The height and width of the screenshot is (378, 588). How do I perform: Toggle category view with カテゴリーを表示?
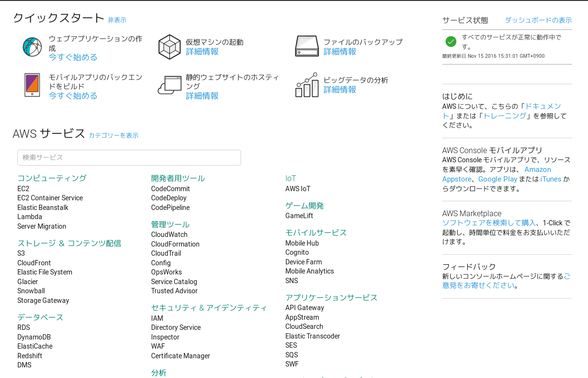click(114, 136)
